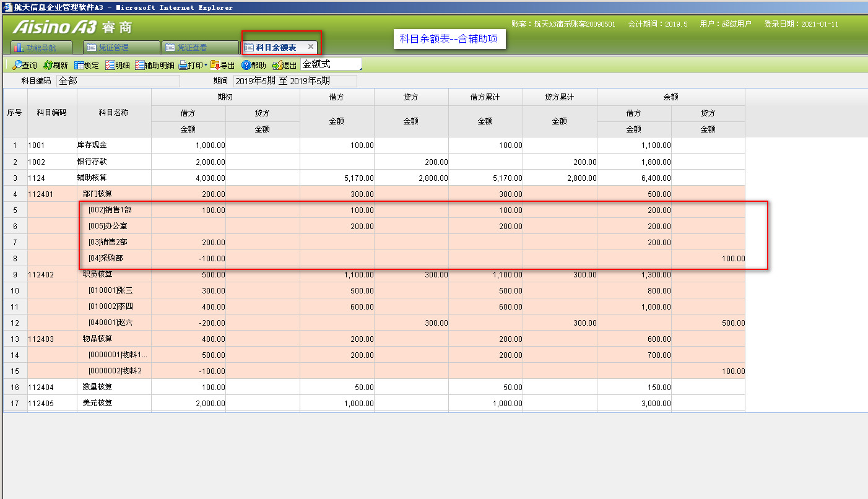Switch to the 凭证查看 tab
Viewport: 868px width, 499px height.
coord(199,47)
